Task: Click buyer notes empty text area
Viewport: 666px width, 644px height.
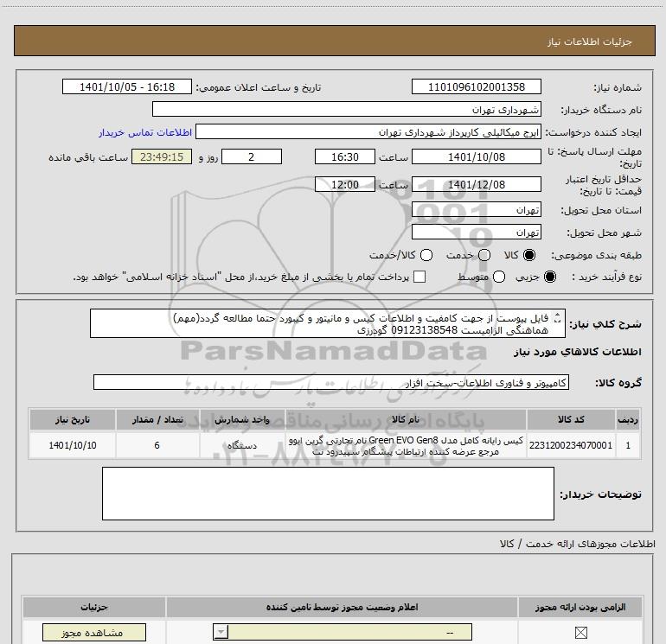Action: (328, 494)
